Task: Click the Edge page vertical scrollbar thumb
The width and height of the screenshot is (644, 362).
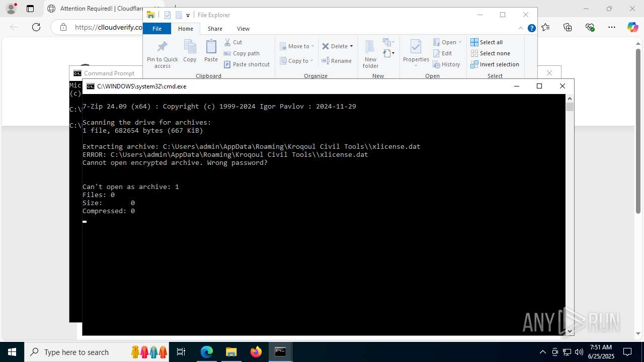Action: 638,131
